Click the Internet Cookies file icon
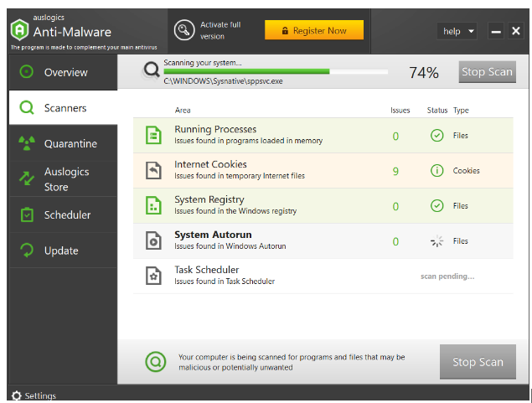This screenshot has width=532, height=403. 153,170
